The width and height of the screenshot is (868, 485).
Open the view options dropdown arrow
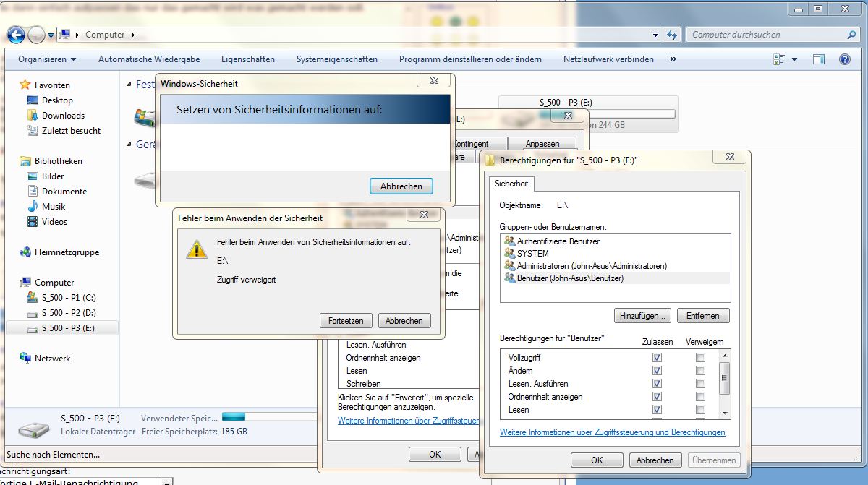point(794,59)
